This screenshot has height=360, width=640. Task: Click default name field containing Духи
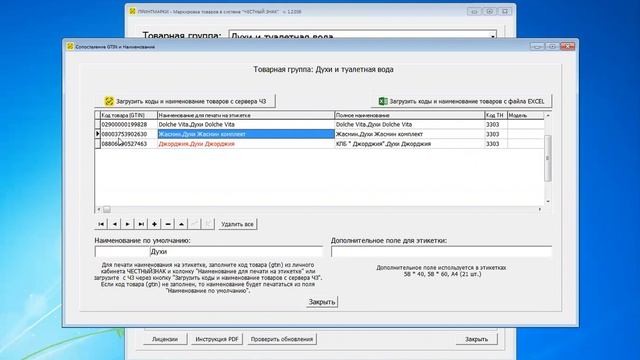(x=236, y=252)
